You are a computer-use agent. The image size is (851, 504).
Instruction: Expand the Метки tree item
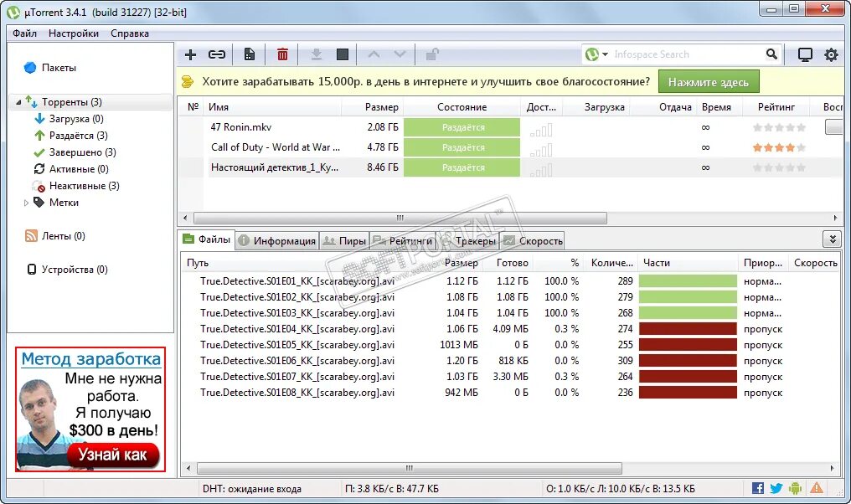(x=26, y=202)
